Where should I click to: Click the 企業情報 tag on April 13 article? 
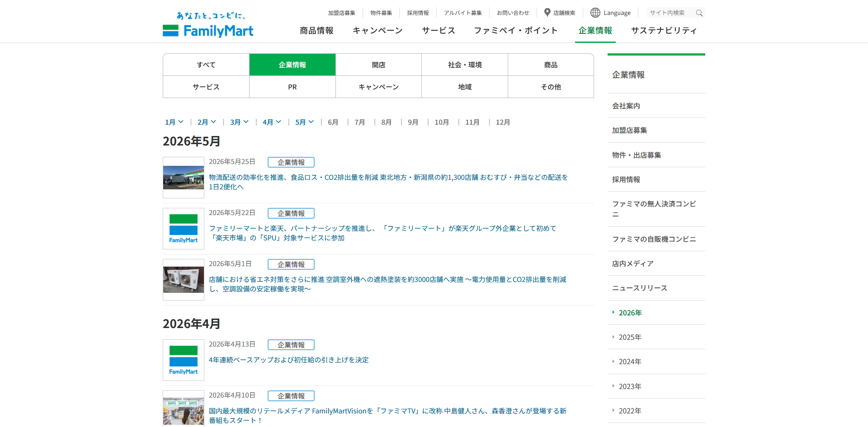[291, 345]
